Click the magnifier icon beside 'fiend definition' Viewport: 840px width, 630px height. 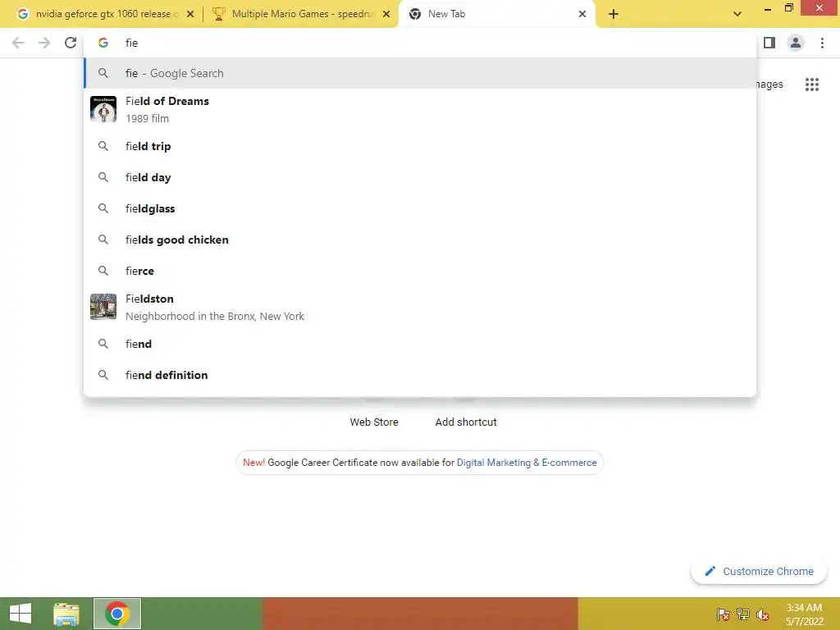tap(103, 375)
